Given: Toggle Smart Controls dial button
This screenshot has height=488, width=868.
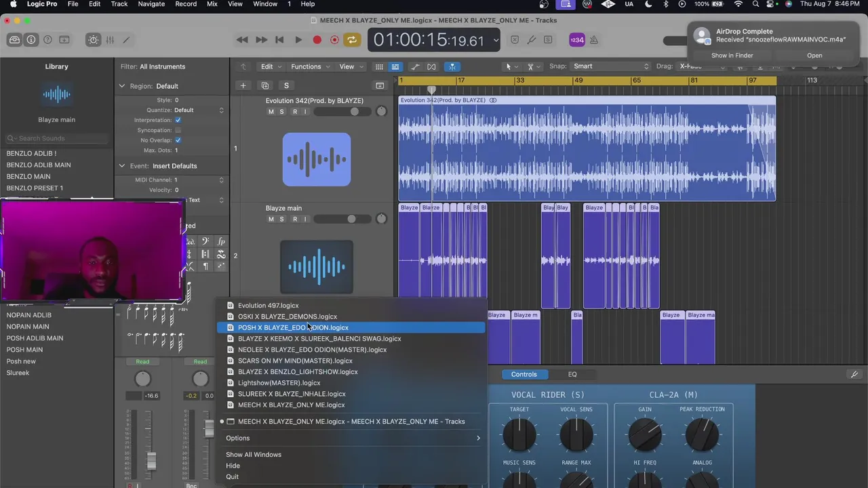Looking at the screenshot, I should (93, 40).
